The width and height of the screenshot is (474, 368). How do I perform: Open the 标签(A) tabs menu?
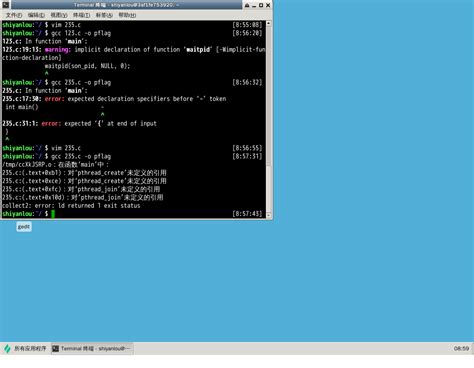pos(104,15)
